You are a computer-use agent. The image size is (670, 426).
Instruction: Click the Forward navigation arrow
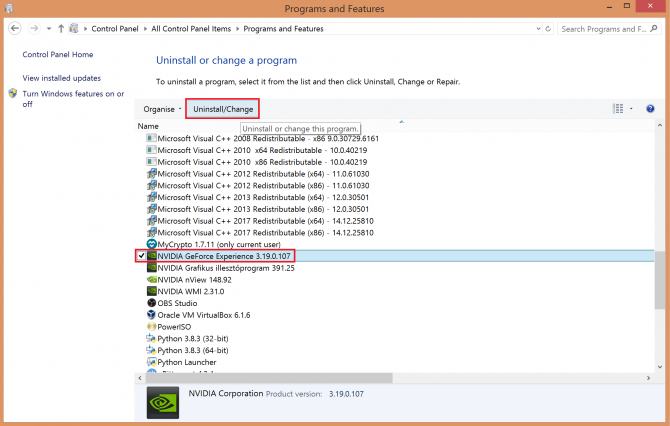coord(34,29)
